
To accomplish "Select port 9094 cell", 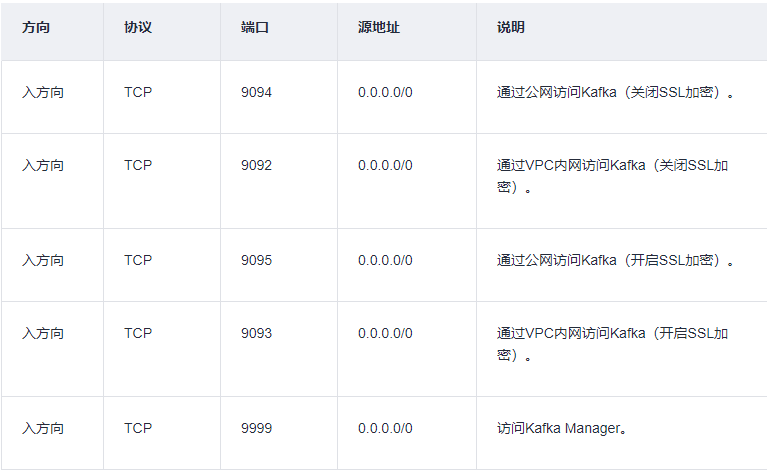I will [256, 92].
